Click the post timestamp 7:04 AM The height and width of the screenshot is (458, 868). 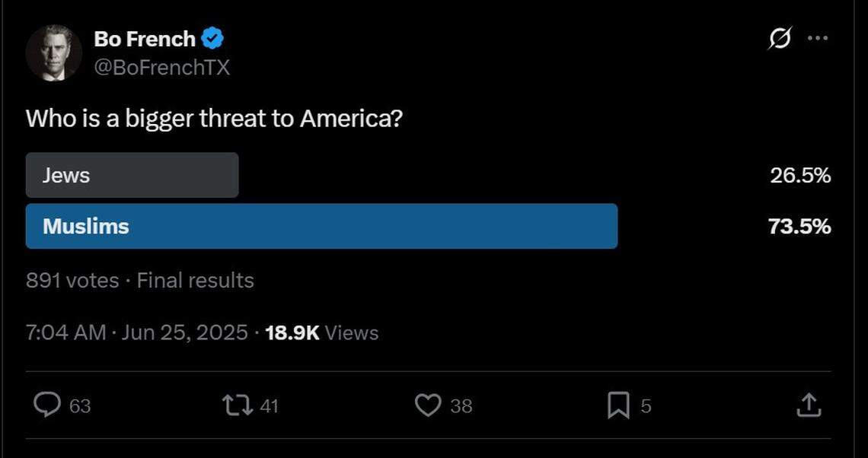65,332
